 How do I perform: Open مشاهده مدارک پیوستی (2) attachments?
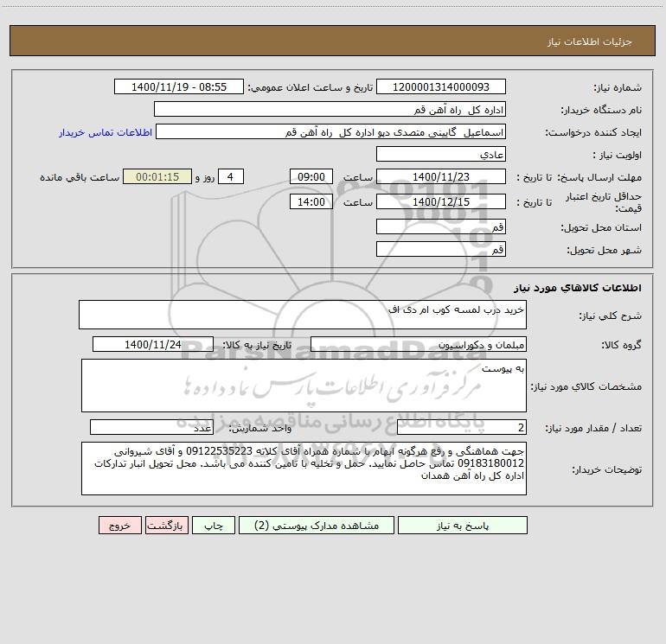point(317,525)
